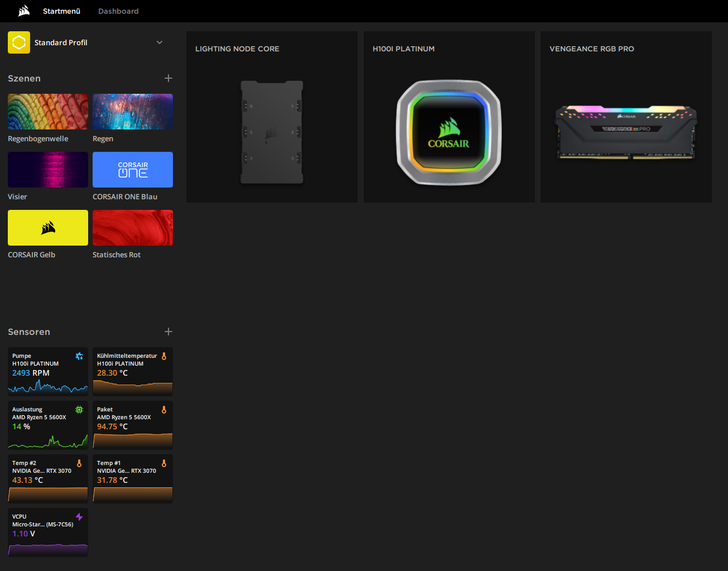Select the Statisches Rot scene swatch
The width and height of the screenshot is (728, 571).
133,228
